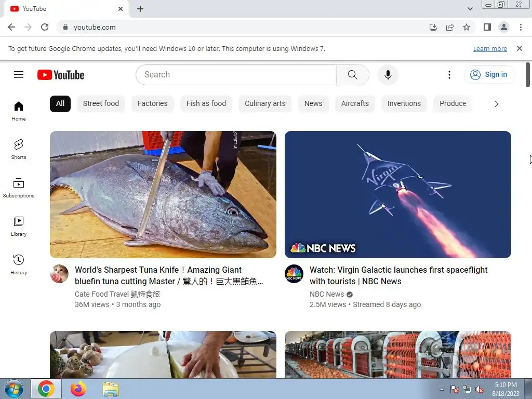Click the Sign in button
This screenshot has height=399, width=532.
(x=489, y=75)
